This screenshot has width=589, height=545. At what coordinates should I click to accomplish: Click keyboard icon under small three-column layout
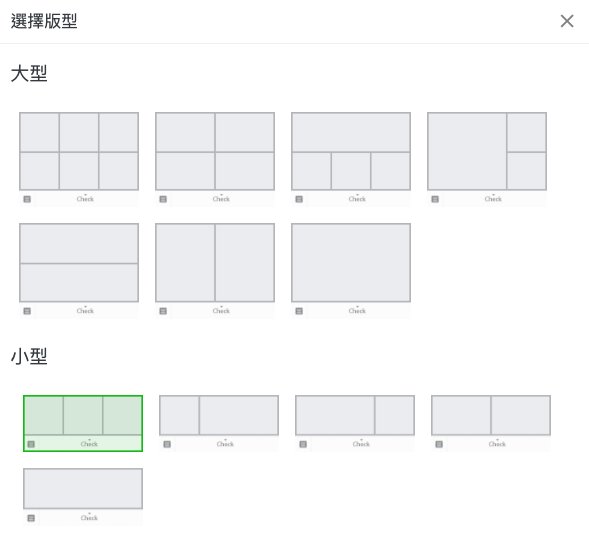[31, 444]
